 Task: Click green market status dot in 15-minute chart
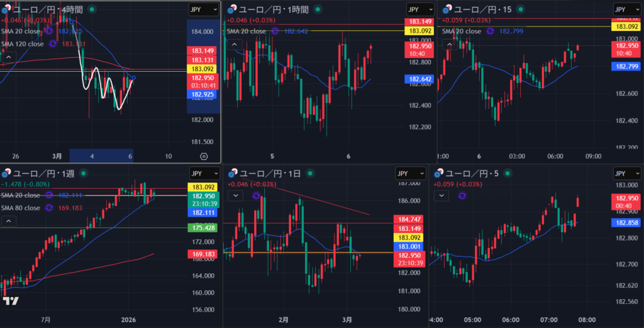[x=519, y=9]
